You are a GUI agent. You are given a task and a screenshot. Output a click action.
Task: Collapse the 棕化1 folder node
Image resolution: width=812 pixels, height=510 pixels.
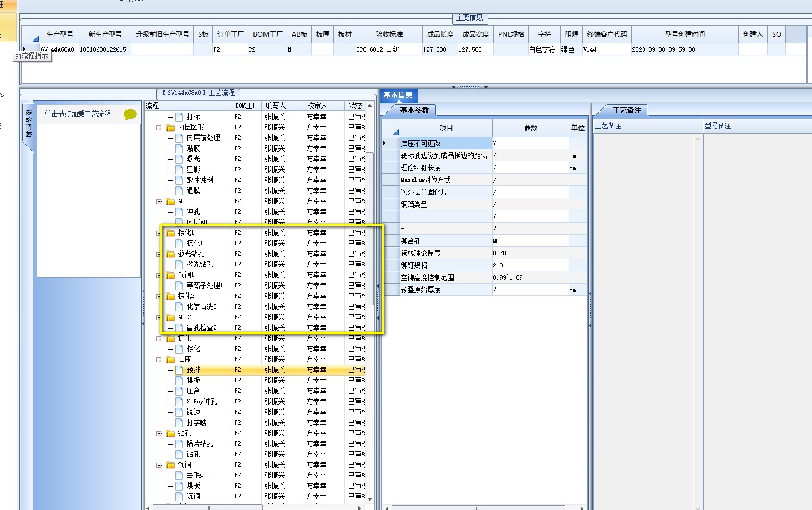pos(159,233)
